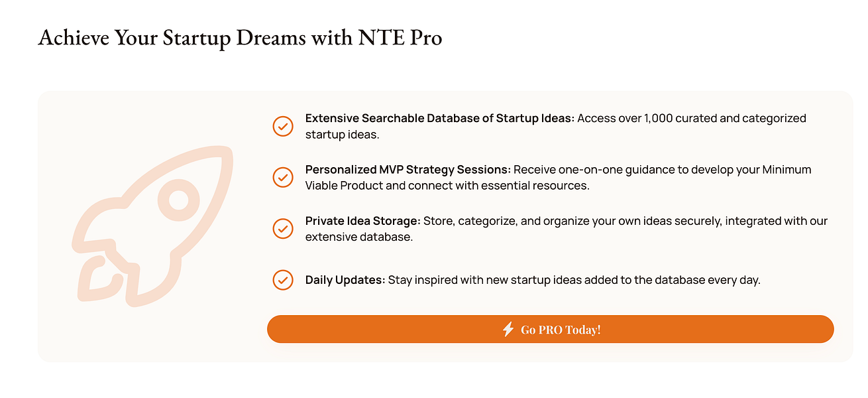This screenshot has width=868, height=398.
Task: Click the bold "Daily Updates" label
Action: (345, 280)
